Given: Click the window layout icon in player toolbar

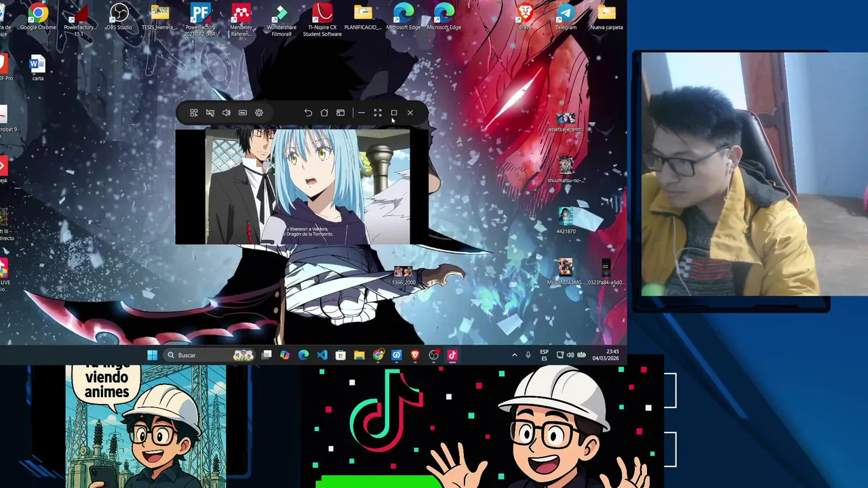Looking at the screenshot, I should click(340, 113).
